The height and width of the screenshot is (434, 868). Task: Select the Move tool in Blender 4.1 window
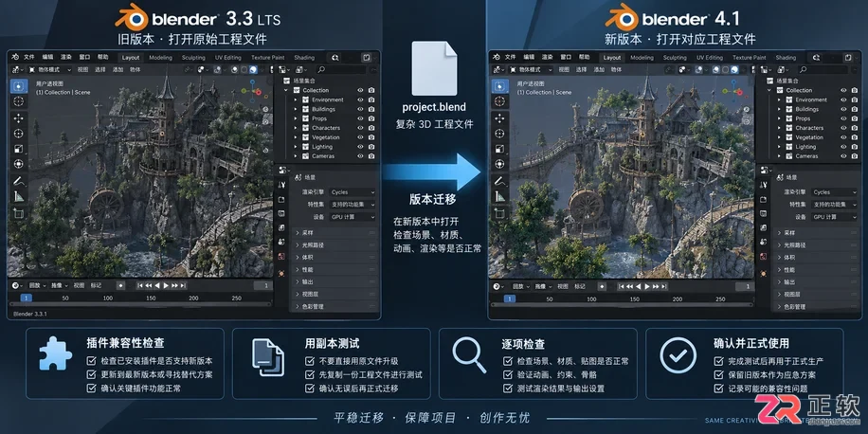[500, 118]
